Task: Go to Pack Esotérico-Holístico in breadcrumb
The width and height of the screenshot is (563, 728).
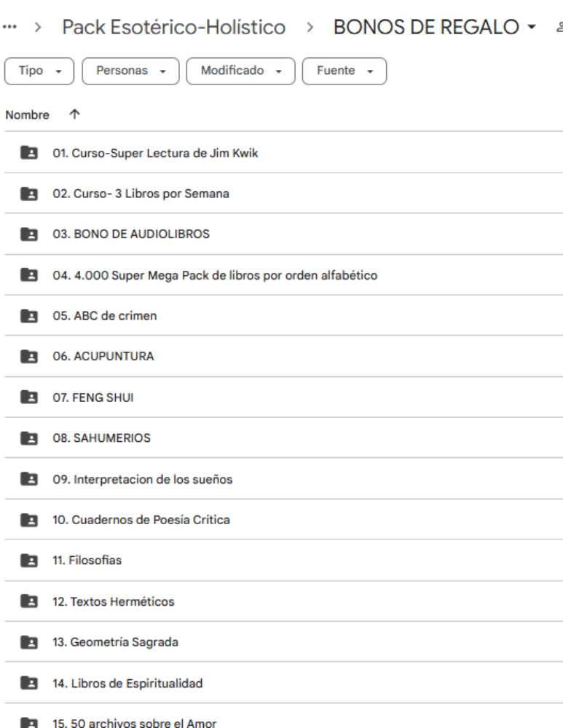Action: pyautogui.click(x=174, y=27)
